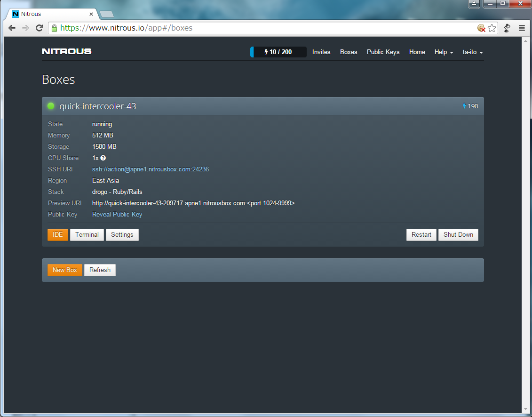
Task: Click the Shut Down button
Action: click(x=458, y=235)
